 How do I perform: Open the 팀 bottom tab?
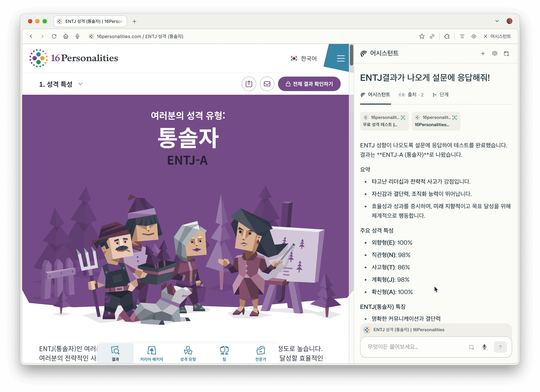tap(224, 354)
